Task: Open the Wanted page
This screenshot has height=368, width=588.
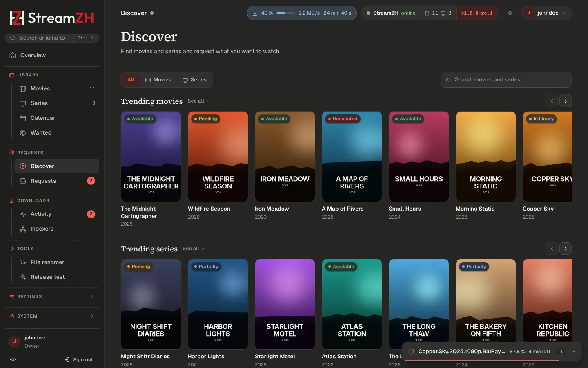Action: click(57, 133)
